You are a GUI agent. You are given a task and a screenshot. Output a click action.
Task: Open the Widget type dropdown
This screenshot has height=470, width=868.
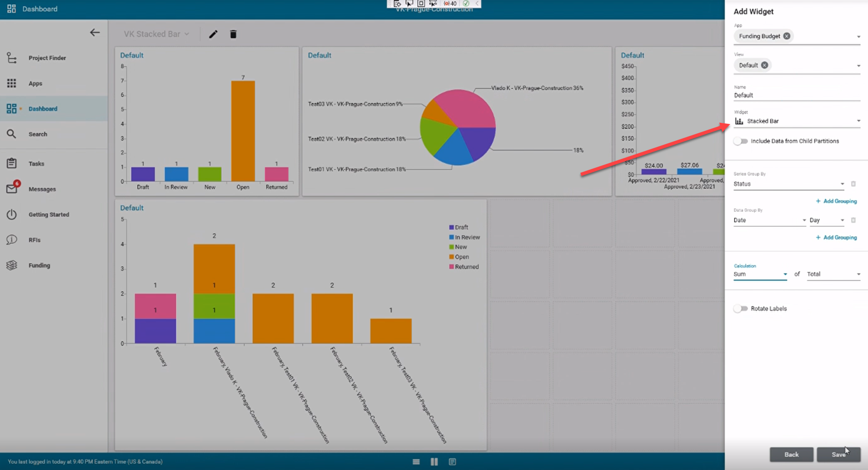797,121
